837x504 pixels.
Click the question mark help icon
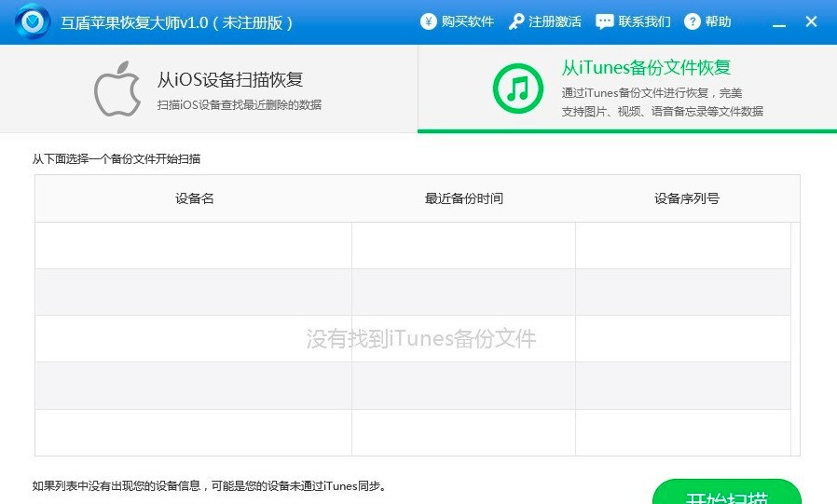point(693,21)
